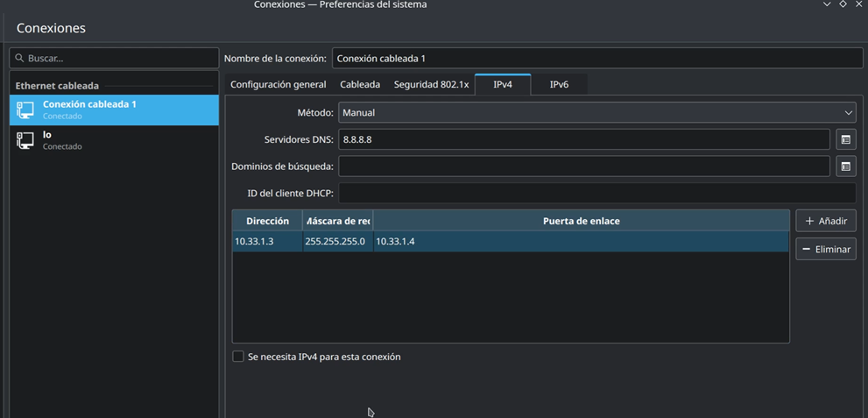Click the Añadir button

click(x=825, y=221)
